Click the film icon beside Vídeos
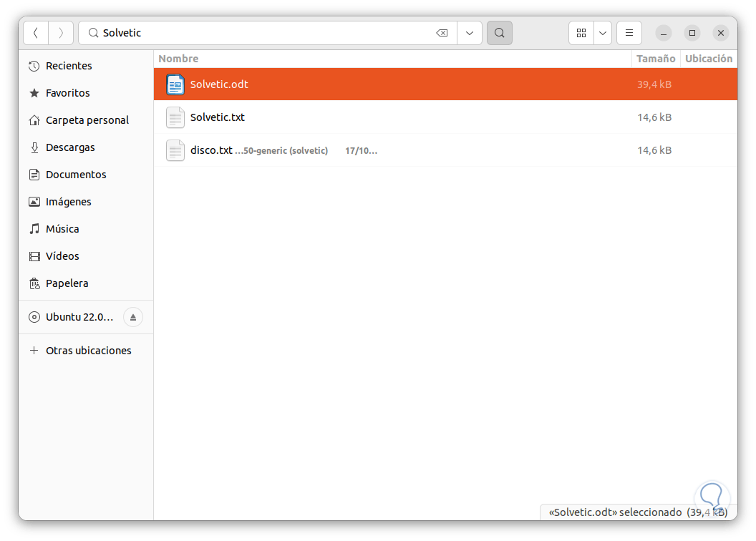 pos(34,256)
